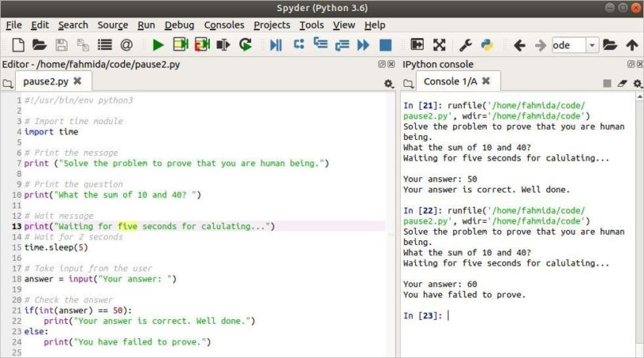Click the Browse working directory folder icon
The height and width of the screenshot is (358, 644).
coord(610,45)
